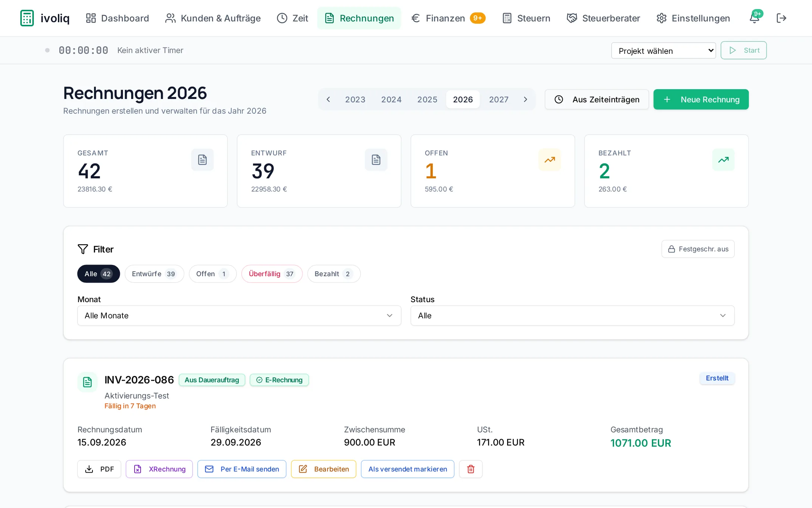Open Einstellungen in the top navigation

click(x=693, y=18)
